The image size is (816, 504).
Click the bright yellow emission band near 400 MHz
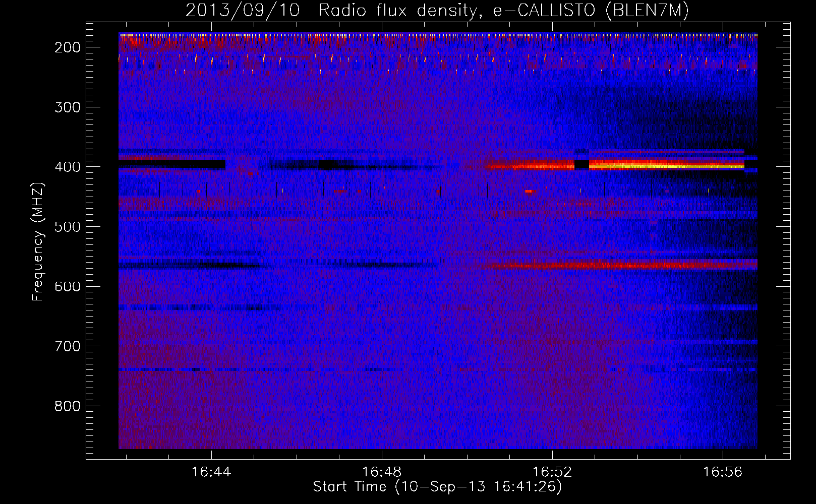pos(666,164)
